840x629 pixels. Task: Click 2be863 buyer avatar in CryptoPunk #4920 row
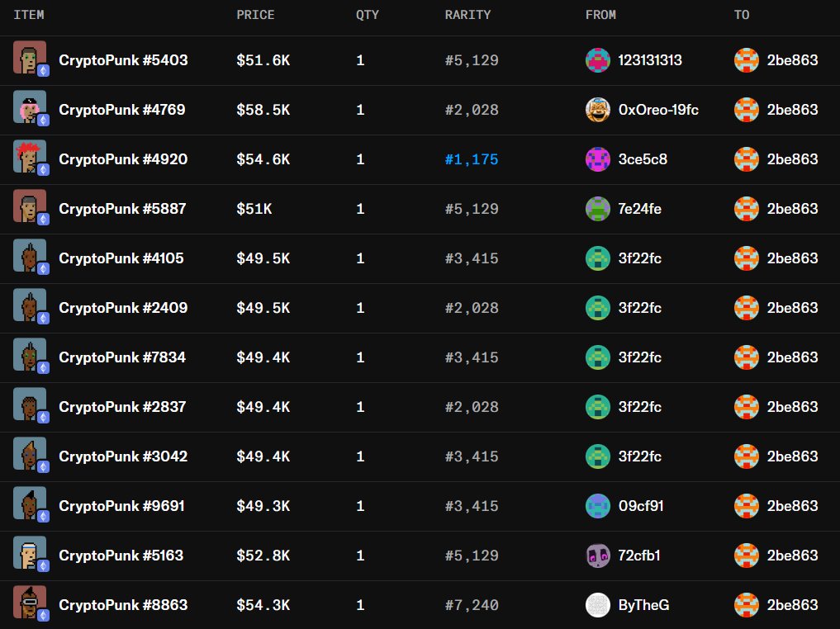point(746,159)
